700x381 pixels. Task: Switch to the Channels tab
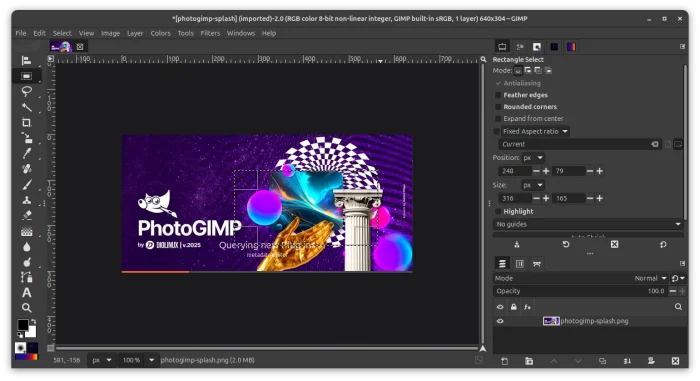tap(520, 264)
